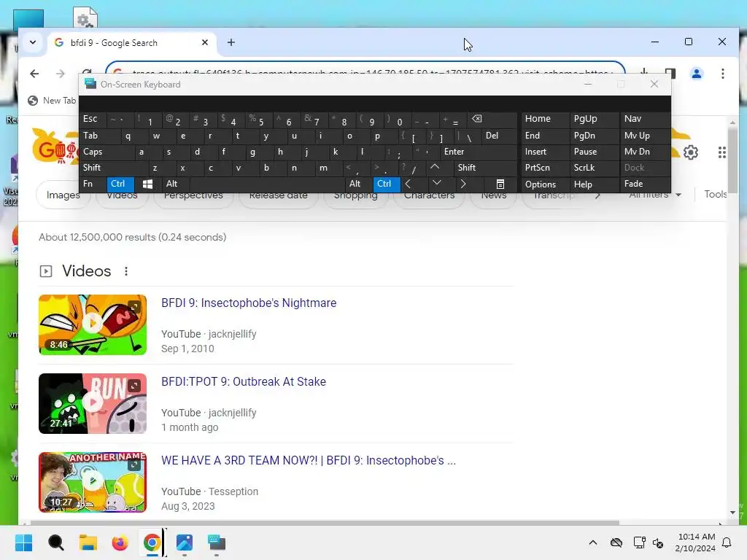Toggle the Caps key on keyboard
This screenshot has height=560, width=747.
point(107,152)
